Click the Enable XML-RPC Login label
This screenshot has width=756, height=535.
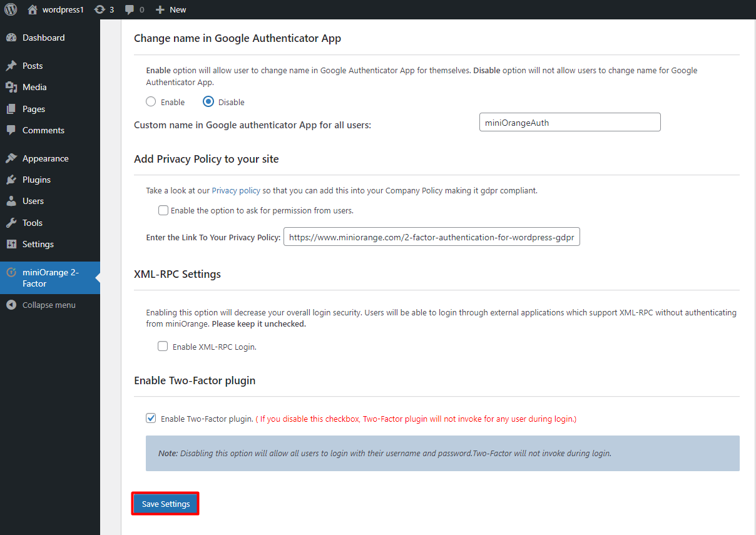215,347
